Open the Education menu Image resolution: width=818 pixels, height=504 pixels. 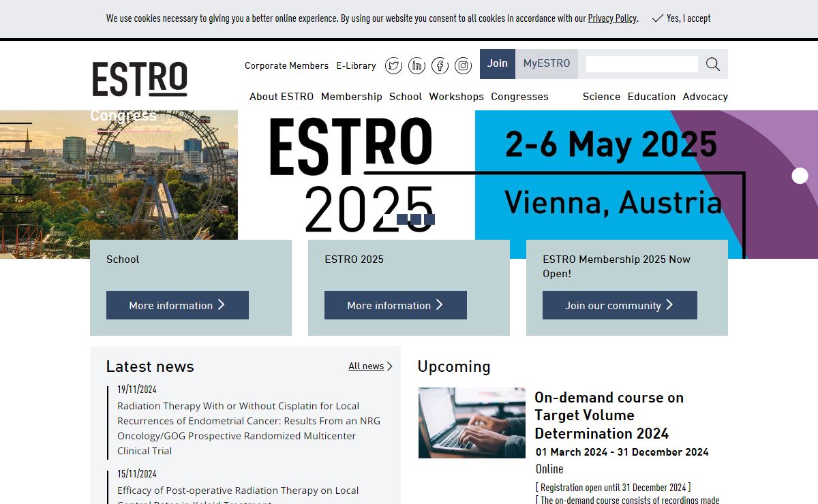[652, 97]
